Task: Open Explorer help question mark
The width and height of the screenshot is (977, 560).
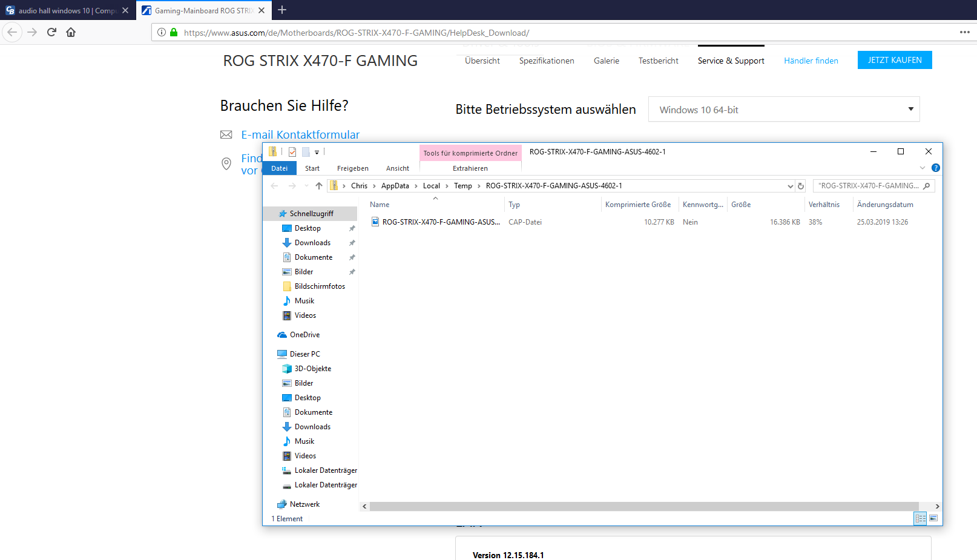Action: click(x=936, y=168)
